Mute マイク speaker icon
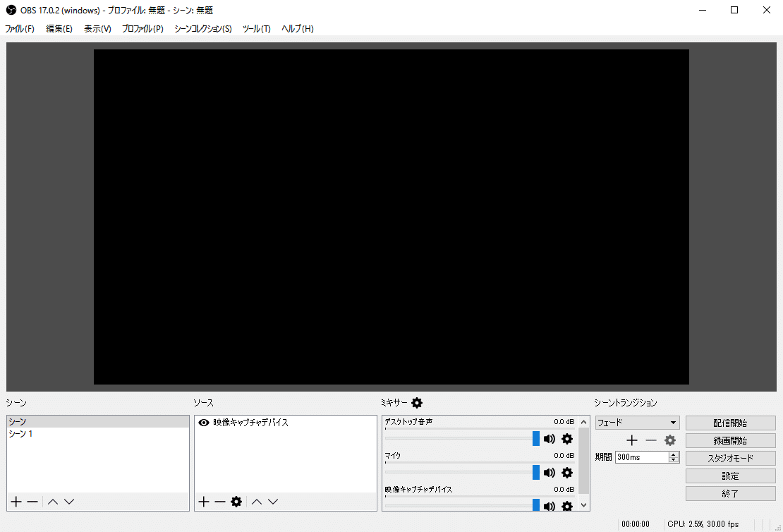The width and height of the screenshot is (783, 532). [550, 473]
